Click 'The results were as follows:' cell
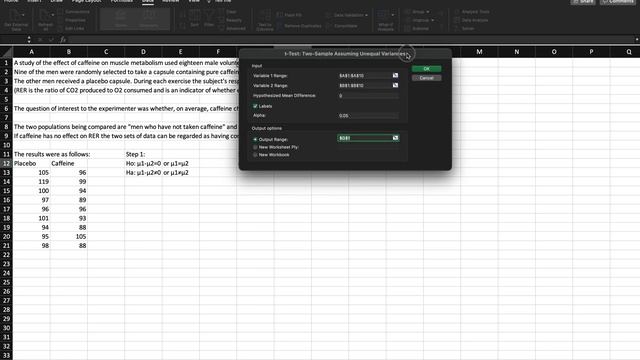This screenshot has height=360, width=640. click(31, 154)
